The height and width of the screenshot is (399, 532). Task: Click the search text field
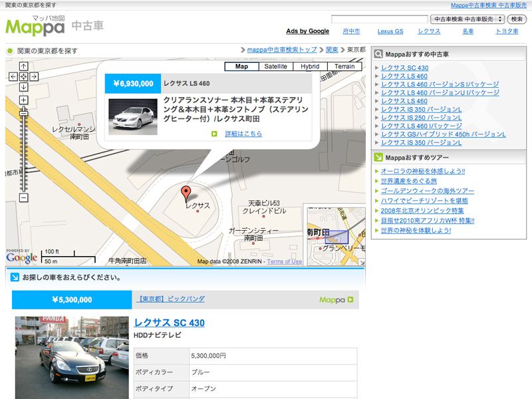379,19
